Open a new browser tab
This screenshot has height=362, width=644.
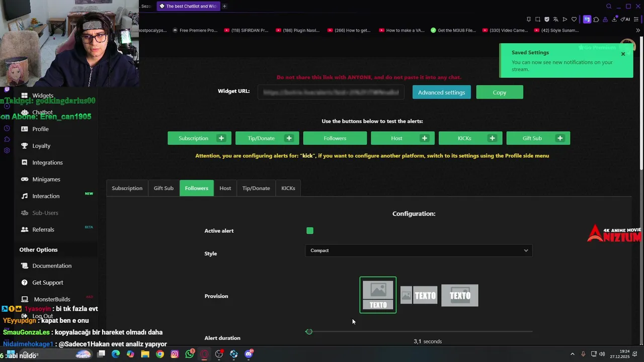click(224, 6)
